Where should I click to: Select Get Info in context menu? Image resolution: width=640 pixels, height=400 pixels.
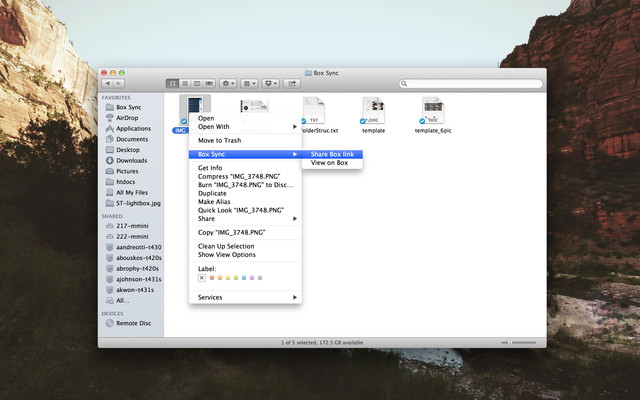point(210,168)
